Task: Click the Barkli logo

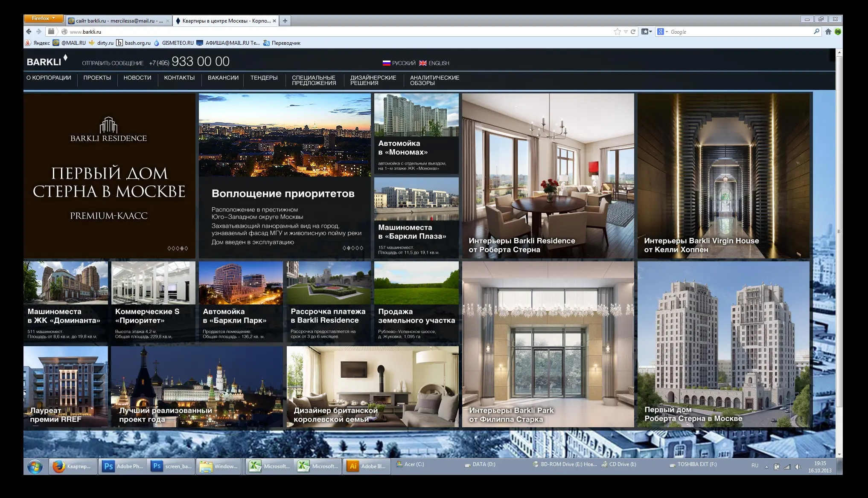Action: click(x=47, y=61)
